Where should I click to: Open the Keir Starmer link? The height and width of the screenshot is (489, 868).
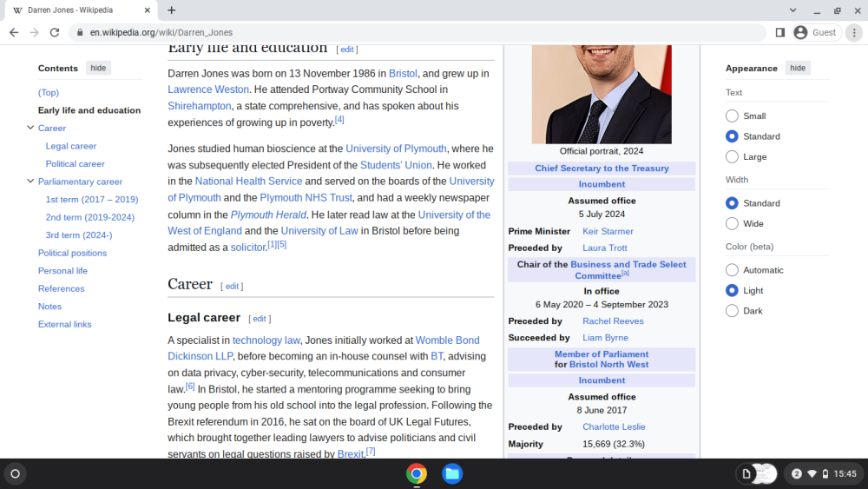608,232
